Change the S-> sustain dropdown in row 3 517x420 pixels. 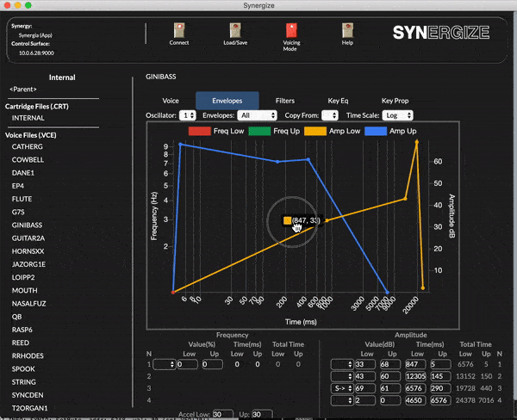(342, 388)
